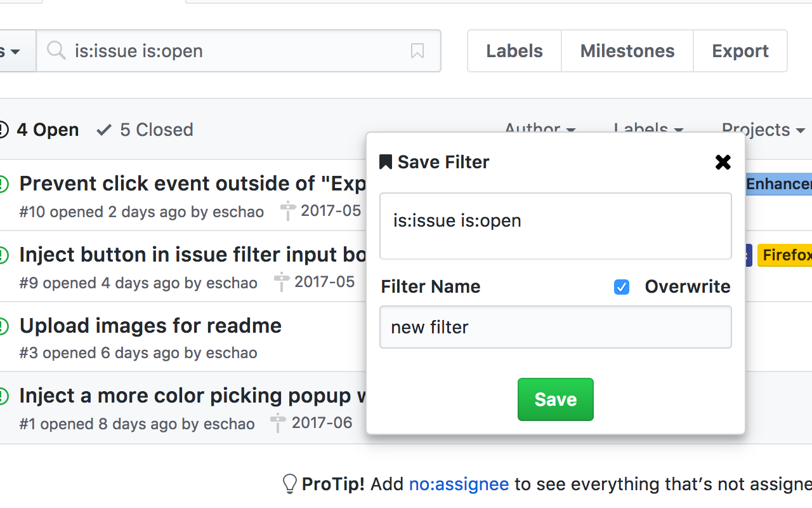Click the Export button

(740, 51)
